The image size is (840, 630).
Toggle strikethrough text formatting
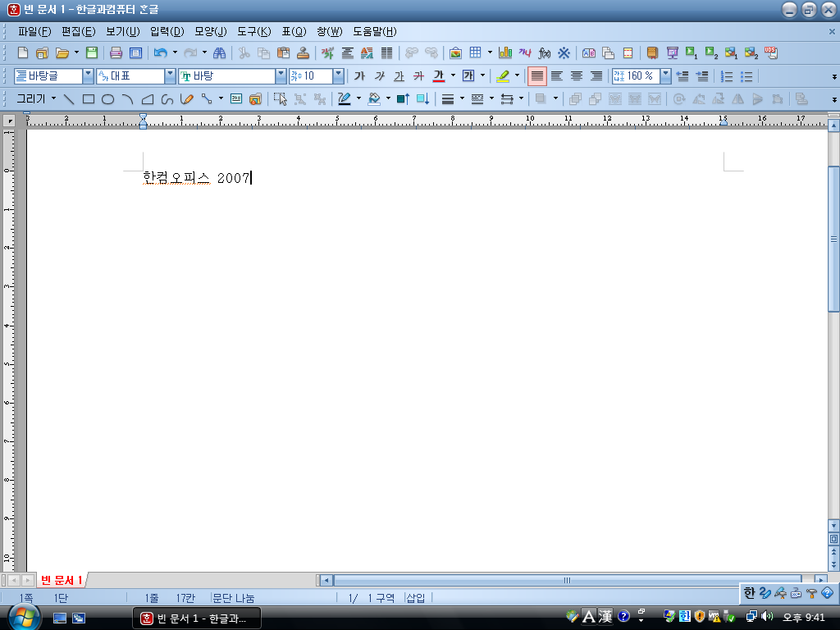[x=419, y=76]
